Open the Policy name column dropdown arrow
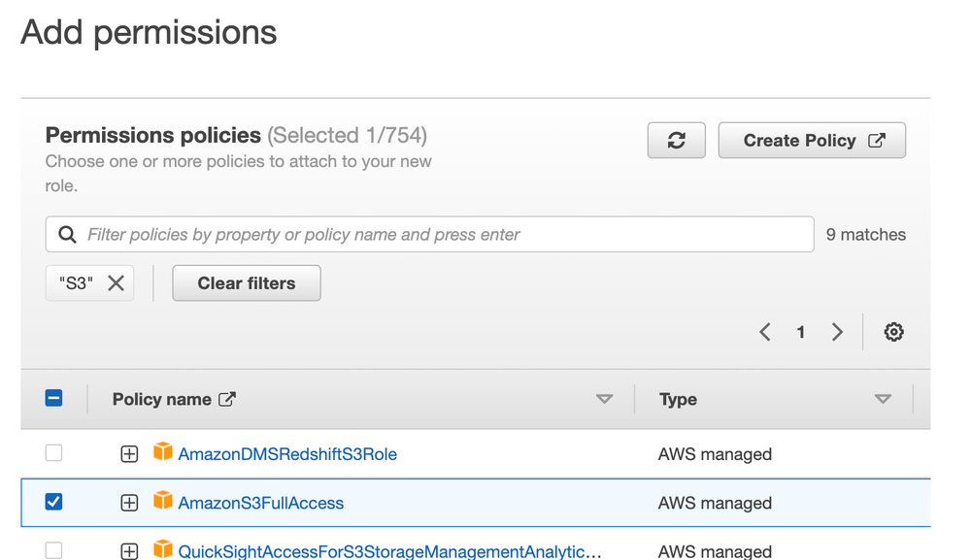Viewport: 971px width, 560px height. coord(605,398)
